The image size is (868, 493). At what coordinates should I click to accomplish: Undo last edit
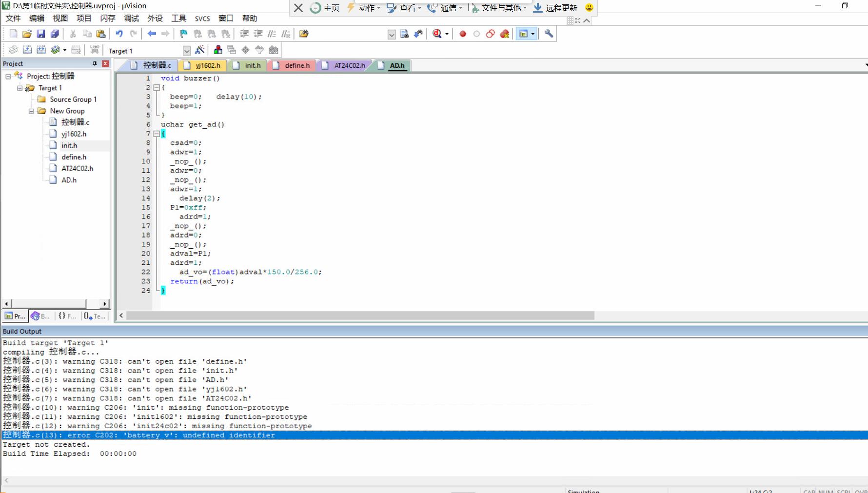(x=119, y=34)
